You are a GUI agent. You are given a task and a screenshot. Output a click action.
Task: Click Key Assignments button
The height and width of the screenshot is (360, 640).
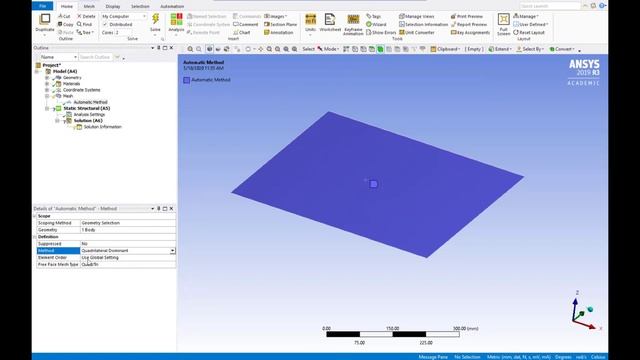[x=470, y=33]
